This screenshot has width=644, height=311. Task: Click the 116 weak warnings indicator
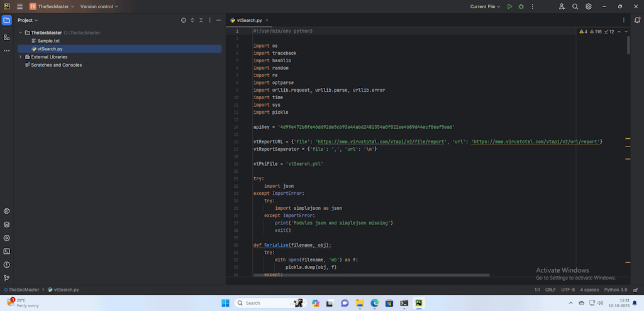point(596,31)
